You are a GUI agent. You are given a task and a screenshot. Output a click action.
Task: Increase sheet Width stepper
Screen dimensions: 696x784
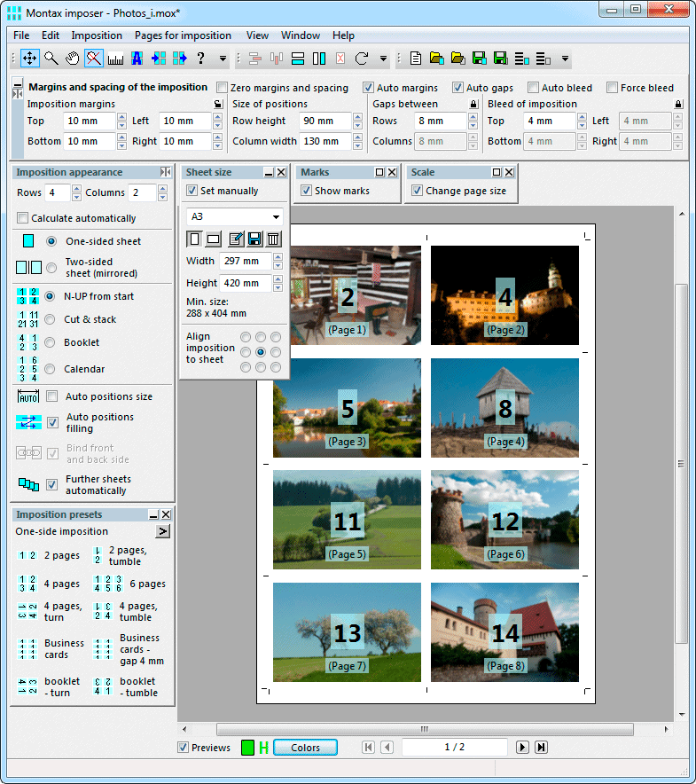pyautogui.click(x=278, y=257)
